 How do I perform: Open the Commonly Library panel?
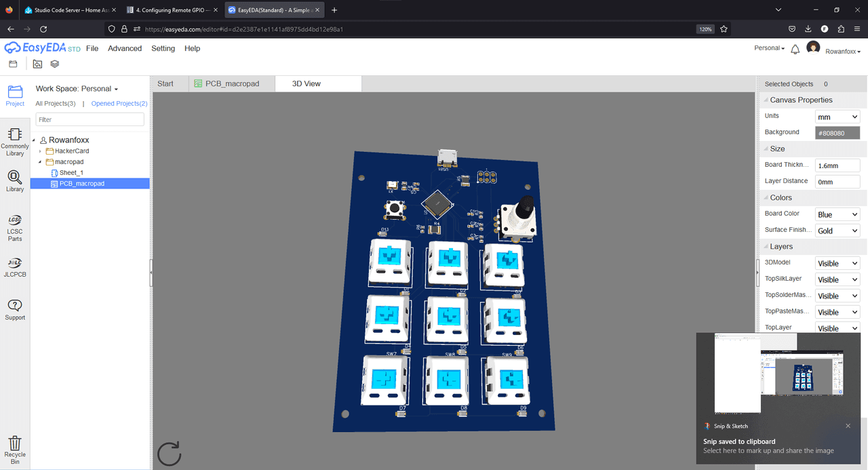[15, 141]
